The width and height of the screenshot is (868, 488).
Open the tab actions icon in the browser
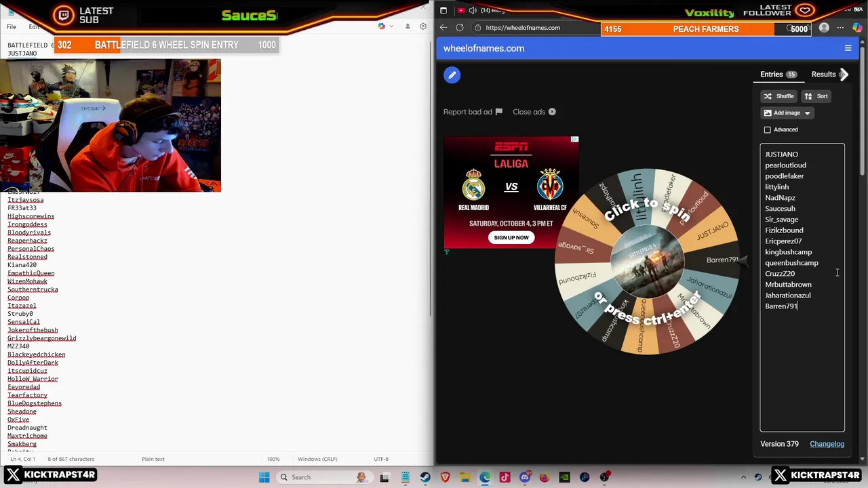pyautogui.click(x=443, y=10)
